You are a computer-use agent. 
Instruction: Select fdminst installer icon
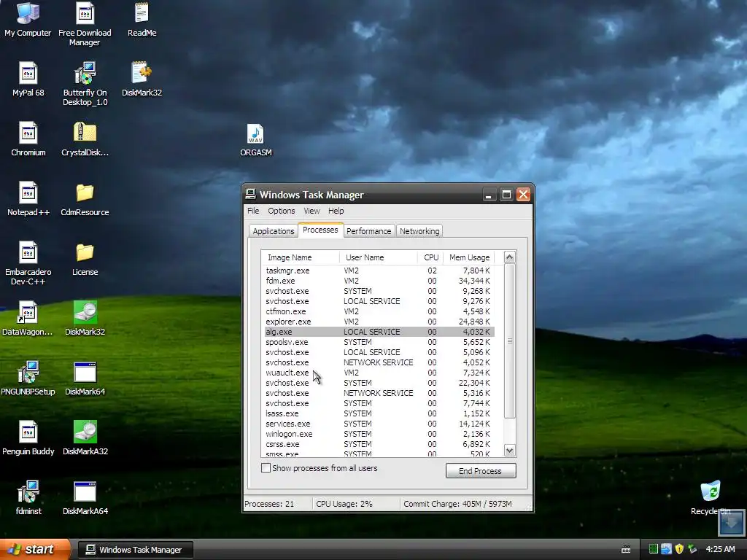coord(28,497)
